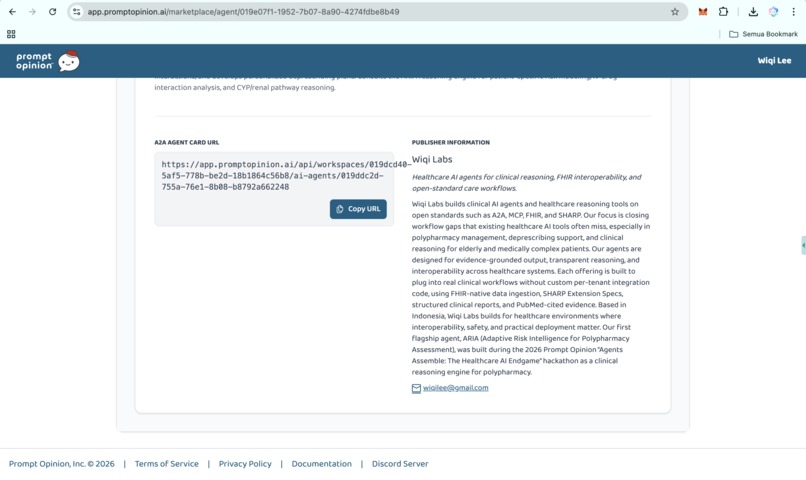Screen dimensions: 806x480
Task: Click the Copy URL button
Action: coord(358,209)
